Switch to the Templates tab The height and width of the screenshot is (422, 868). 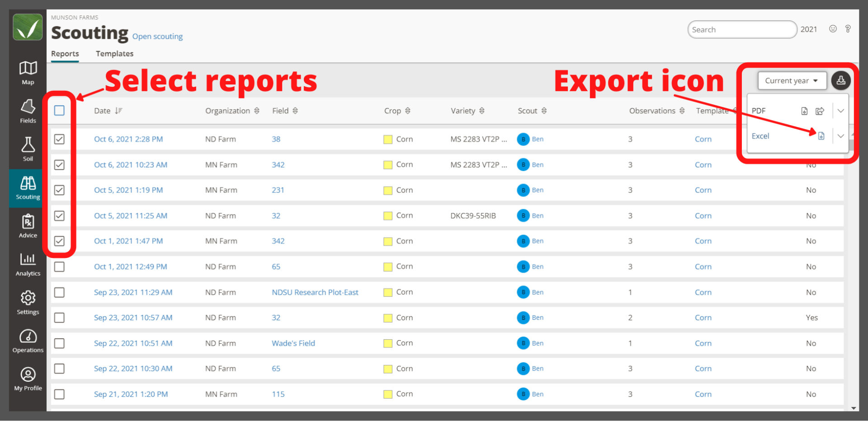(x=114, y=53)
